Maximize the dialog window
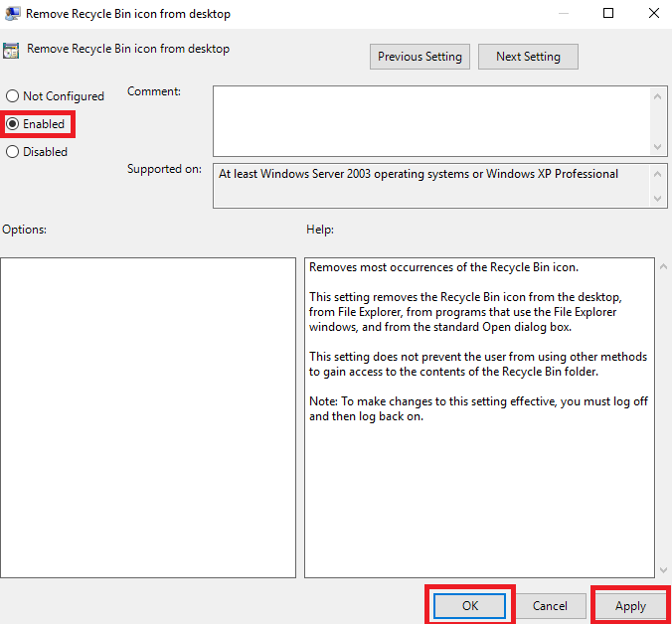This screenshot has width=672, height=624. point(608,13)
